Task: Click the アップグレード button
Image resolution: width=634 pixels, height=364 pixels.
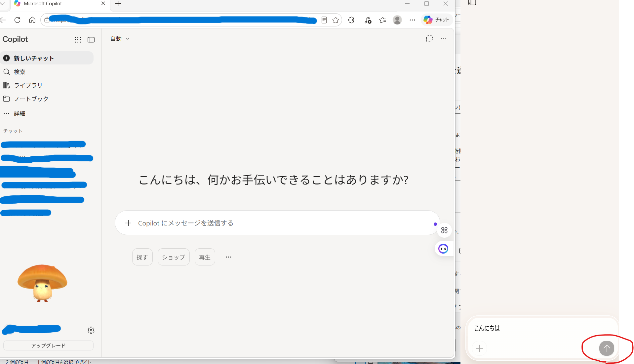Action: [x=48, y=345]
